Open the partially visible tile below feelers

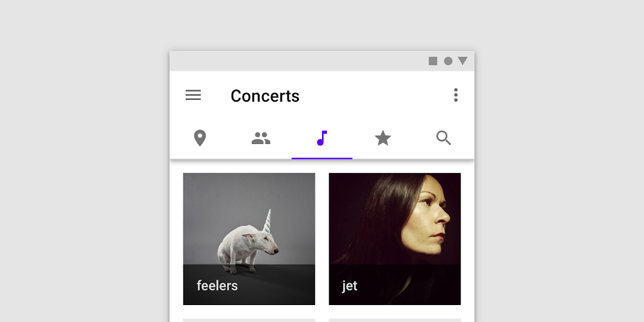click(x=249, y=320)
